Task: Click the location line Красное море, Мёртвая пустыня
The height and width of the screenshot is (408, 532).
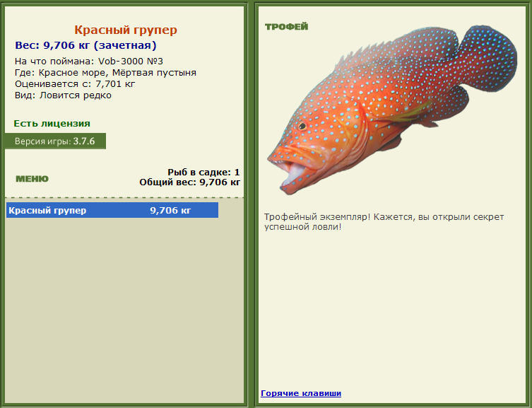Action: [105, 73]
